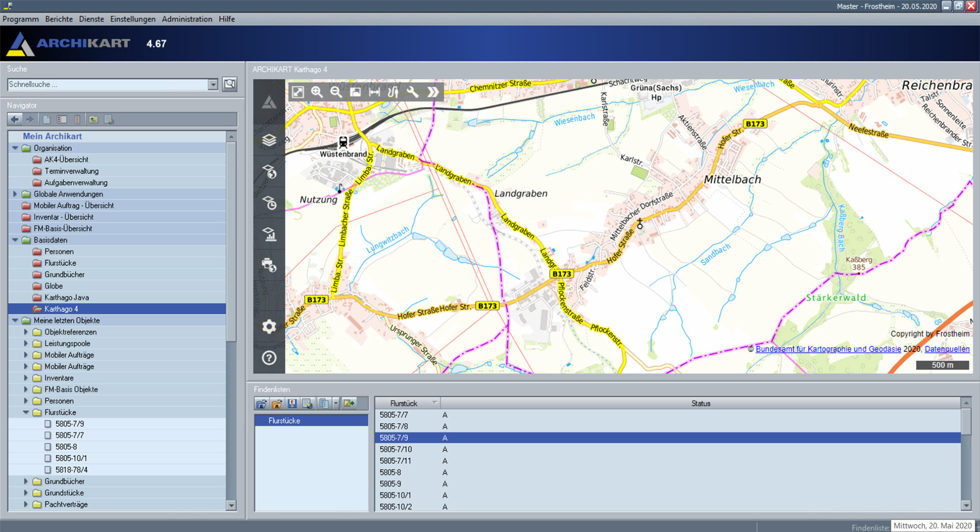Open the orange R folder icon in Findenlisten
980x532 pixels.
pos(277,404)
